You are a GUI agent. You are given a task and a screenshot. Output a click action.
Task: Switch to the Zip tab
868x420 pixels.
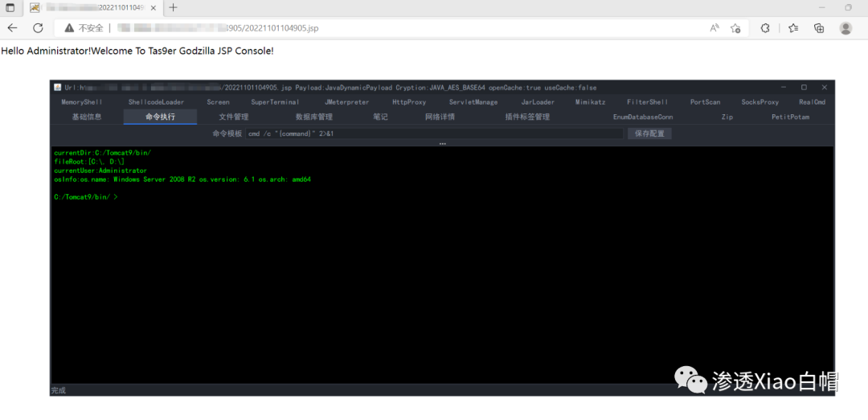(x=727, y=117)
